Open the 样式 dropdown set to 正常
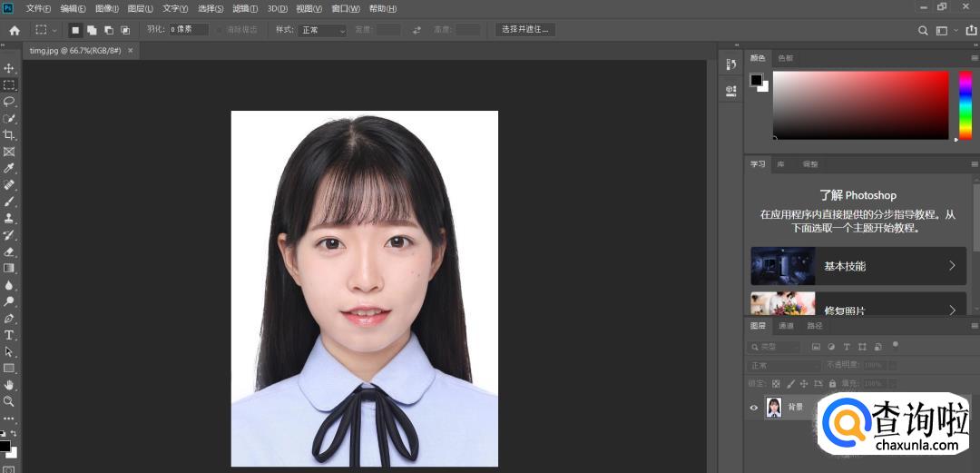 coord(323,30)
